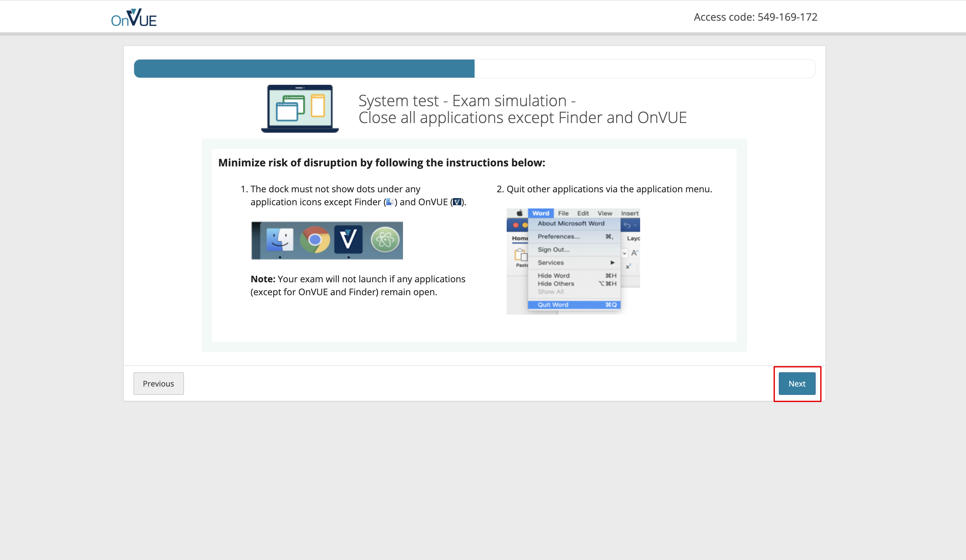Click the blue filled progress bar
This screenshot has width=966, height=560.
[x=304, y=69]
